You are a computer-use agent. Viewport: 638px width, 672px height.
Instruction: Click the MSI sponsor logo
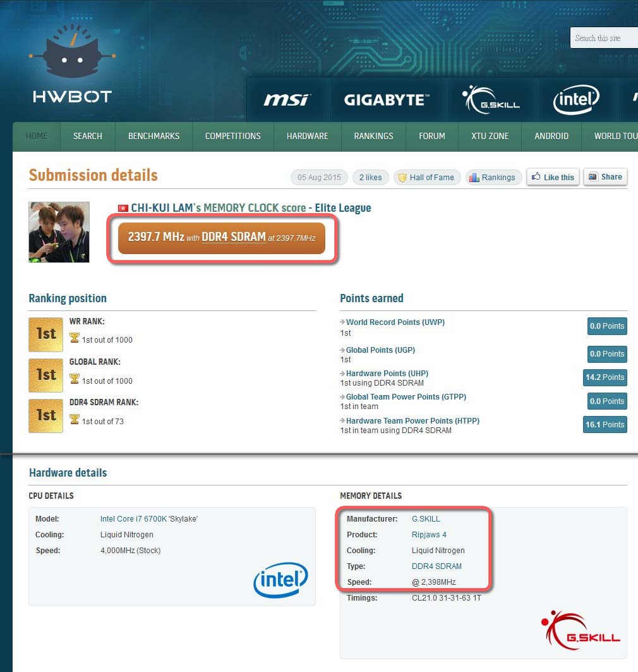click(x=286, y=100)
